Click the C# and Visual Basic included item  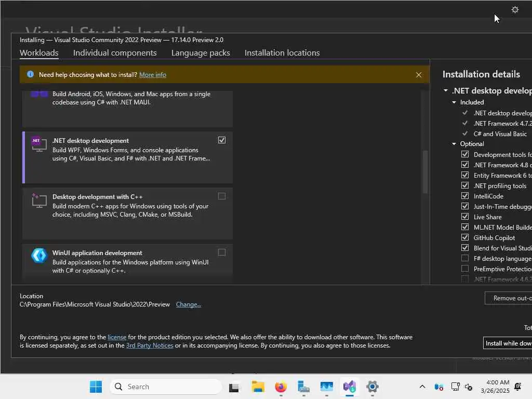pyautogui.click(x=500, y=134)
